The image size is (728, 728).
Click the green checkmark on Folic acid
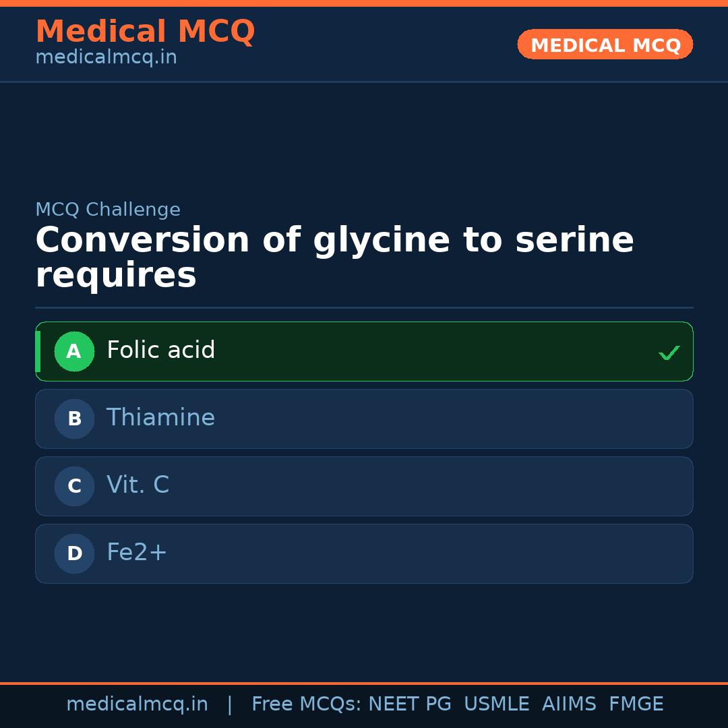(x=669, y=353)
